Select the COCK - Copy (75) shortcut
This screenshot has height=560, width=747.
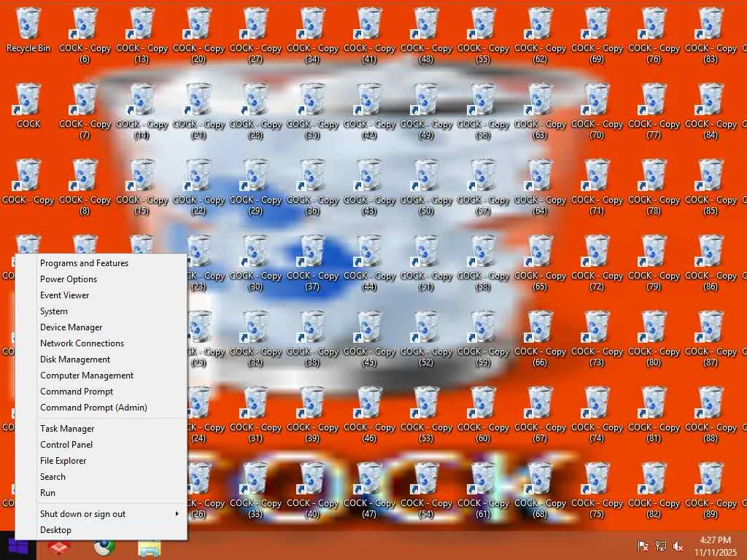tap(597, 491)
